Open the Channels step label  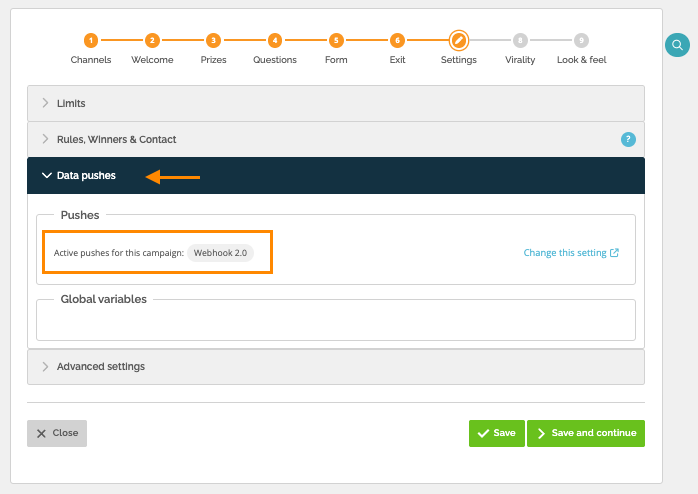coord(91,60)
